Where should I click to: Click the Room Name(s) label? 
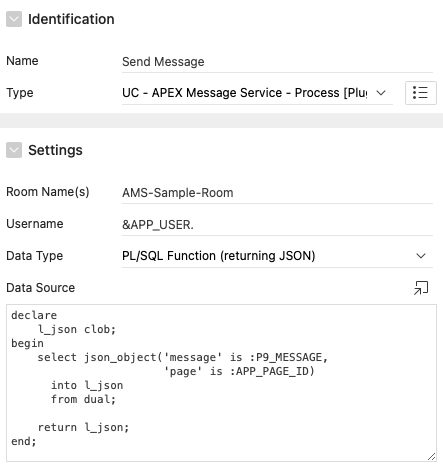[x=48, y=192]
